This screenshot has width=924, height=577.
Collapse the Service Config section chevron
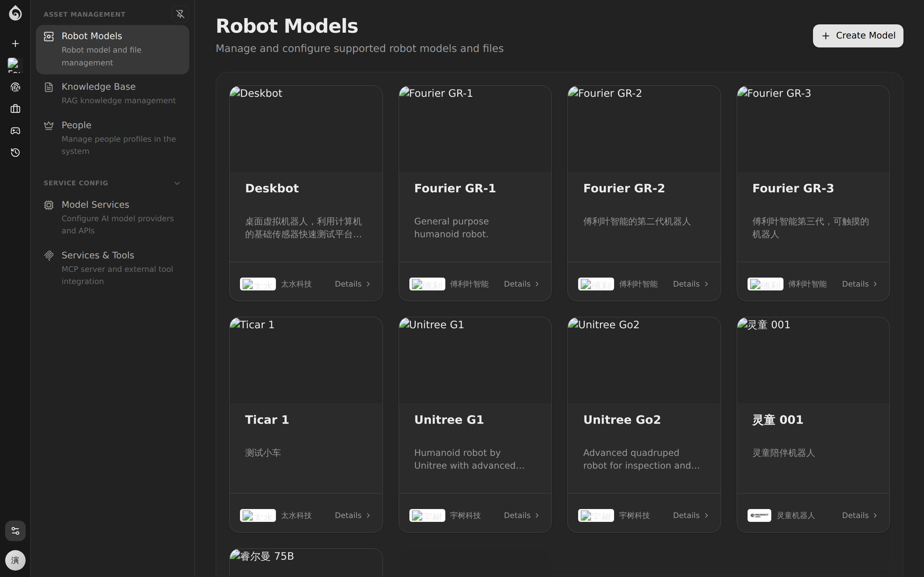click(x=177, y=183)
